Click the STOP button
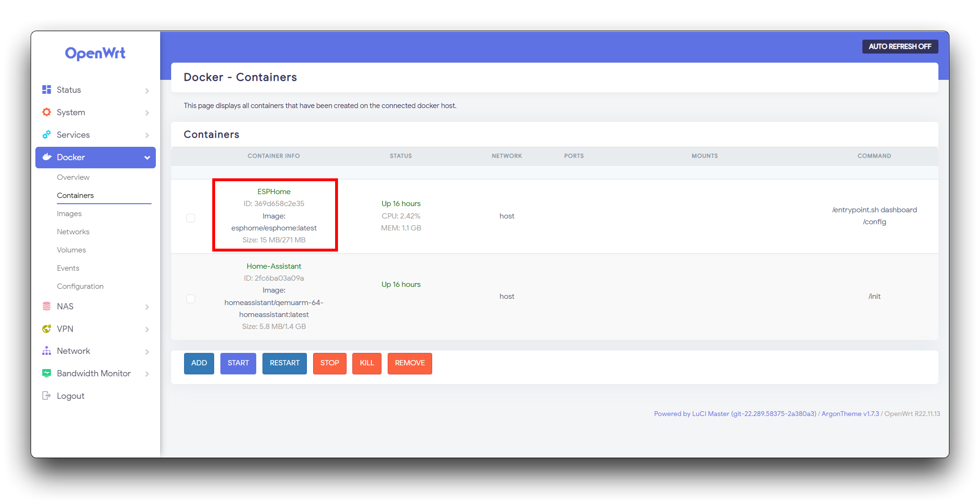Image resolution: width=980 pixels, height=504 pixels. tap(330, 363)
